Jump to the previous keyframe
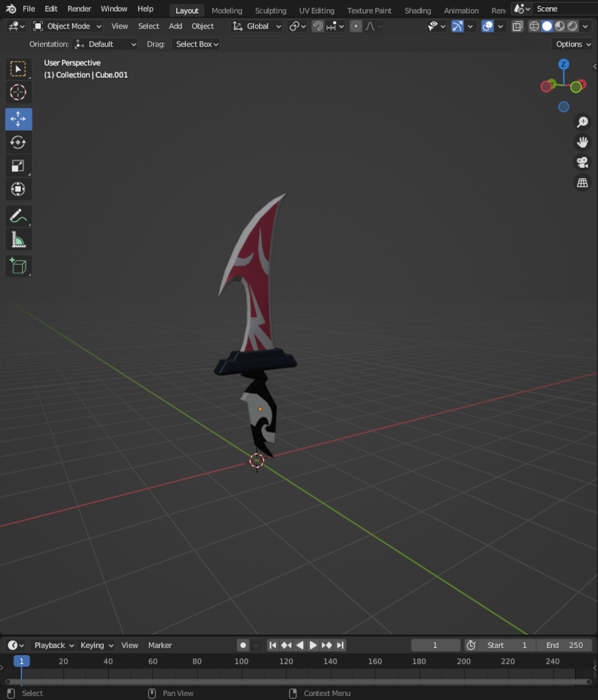The image size is (598, 700). pyautogui.click(x=286, y=645)
